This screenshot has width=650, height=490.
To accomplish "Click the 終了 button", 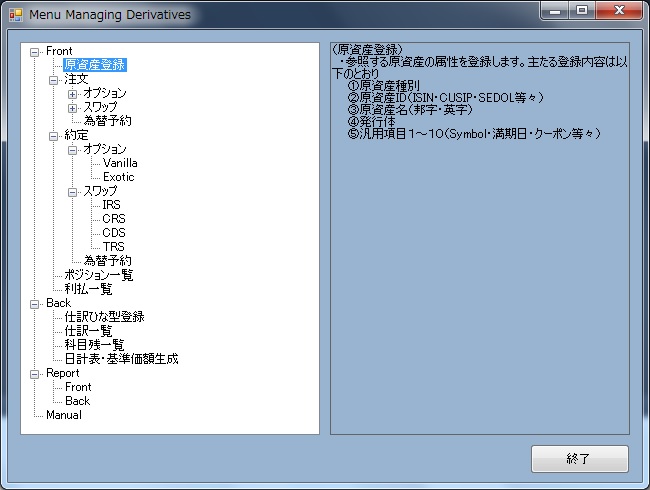I will 580,459.
